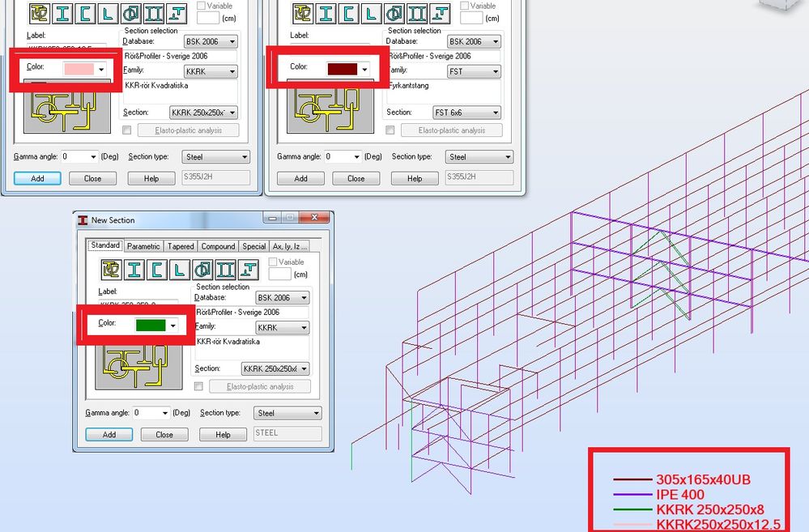
Task: Enable Variable checkbox in the pink-color dialog
Action: [x=201, y=6]
